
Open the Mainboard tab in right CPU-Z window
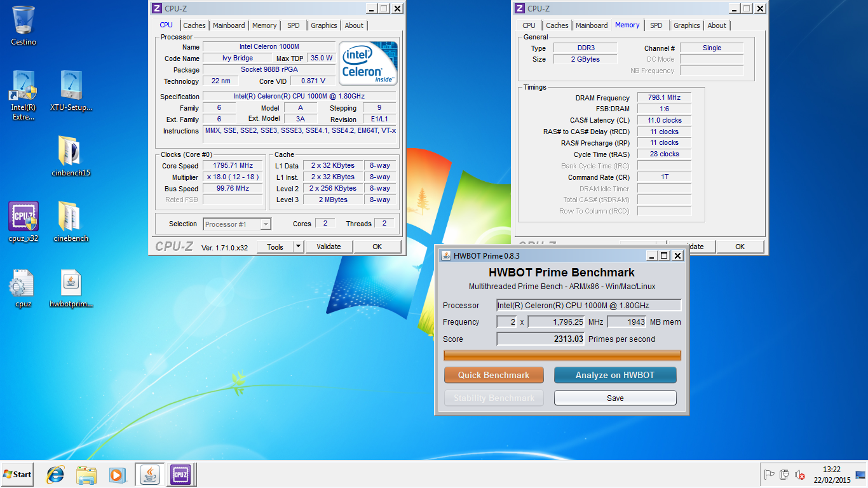592,25
